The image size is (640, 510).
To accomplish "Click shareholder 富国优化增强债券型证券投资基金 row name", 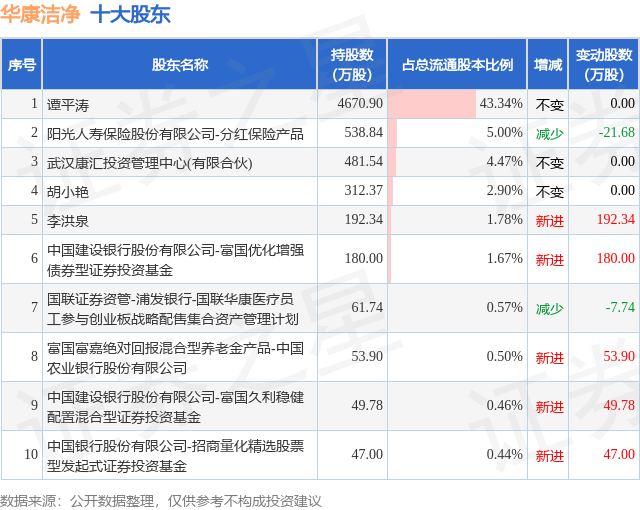I will pyautogui.click(x=175, y=259).
